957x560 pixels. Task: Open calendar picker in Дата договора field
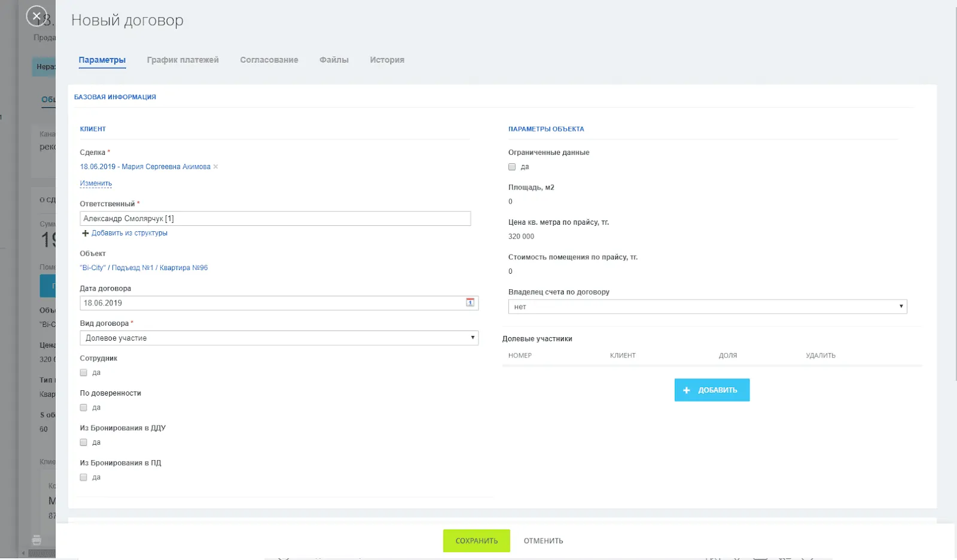(470, 302)
